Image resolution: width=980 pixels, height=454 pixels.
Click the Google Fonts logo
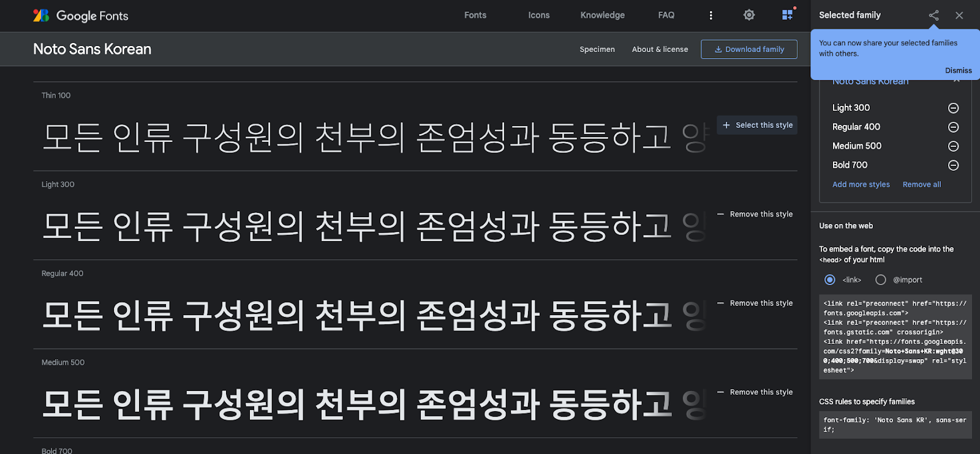[80, 15]
